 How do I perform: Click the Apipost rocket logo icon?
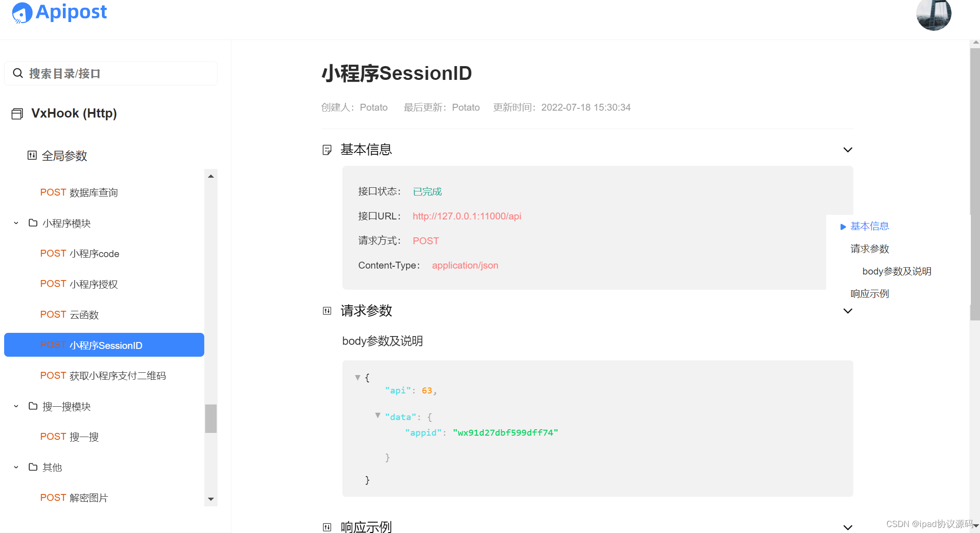[x=22, y=12]
